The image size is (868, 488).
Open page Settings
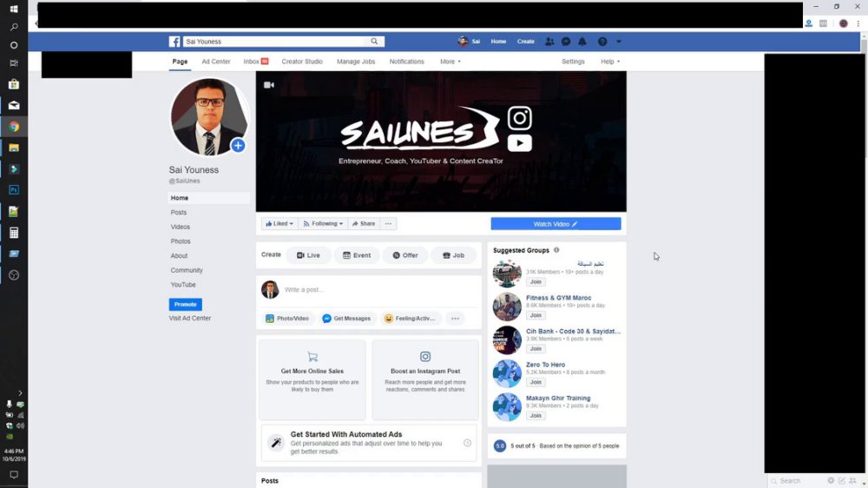(x=573, y=62)
